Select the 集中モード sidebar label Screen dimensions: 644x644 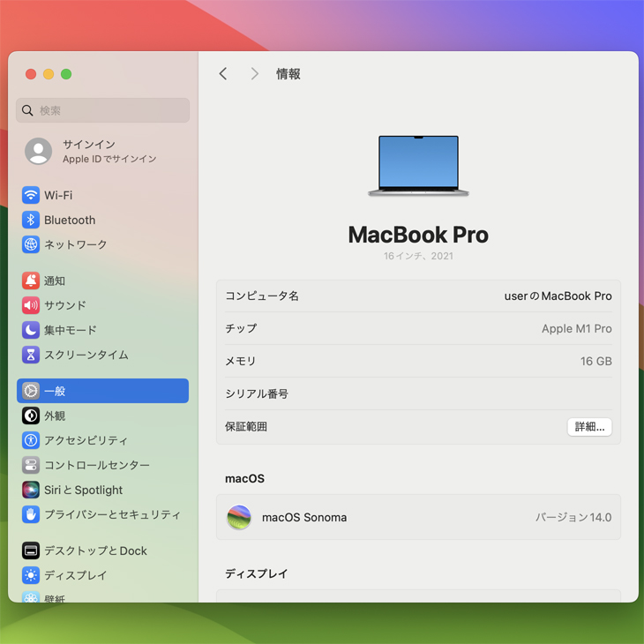pos(71,330)
